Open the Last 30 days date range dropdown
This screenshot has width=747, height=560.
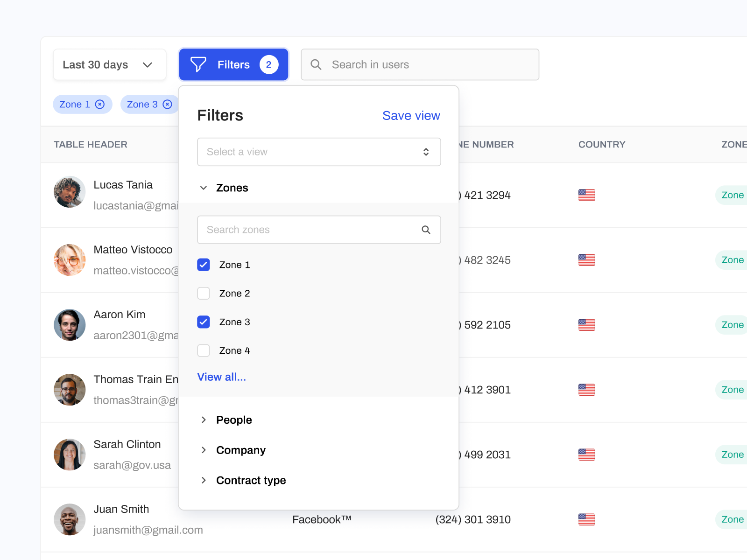(x=109, y=64)
